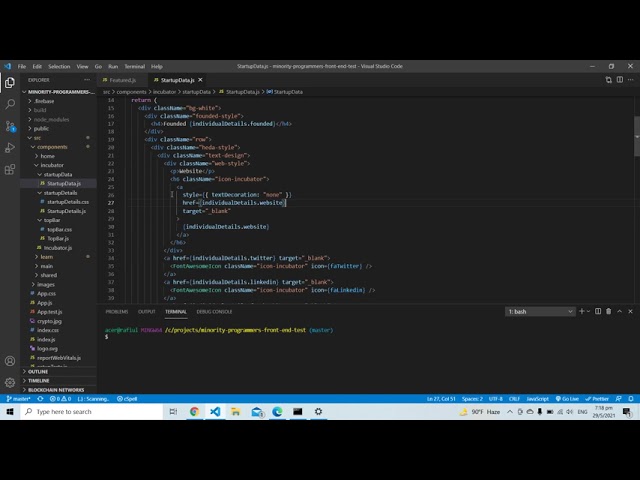Open the Explorer view in activity bar

(x=10, y=83)
